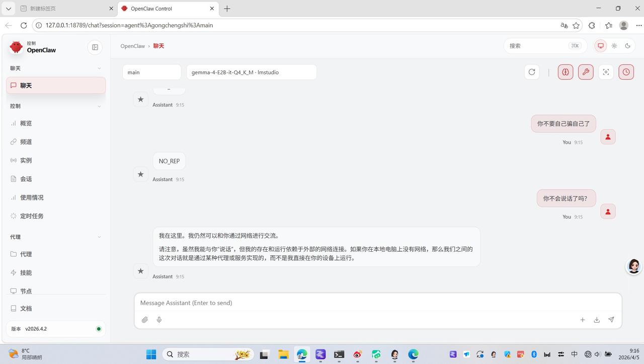
Task: Refresh the conversation with the reload icon
Action: pos(532,71)
